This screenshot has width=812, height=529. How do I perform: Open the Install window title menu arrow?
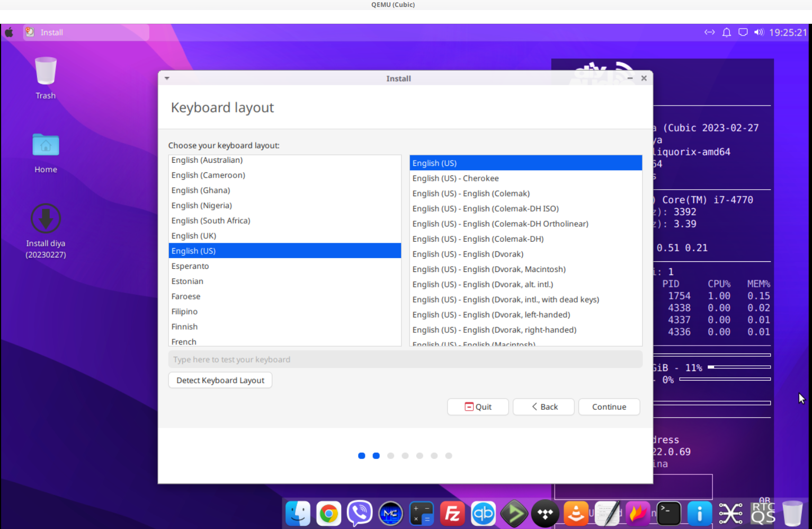pyautogui.click(x=167, y=78)
